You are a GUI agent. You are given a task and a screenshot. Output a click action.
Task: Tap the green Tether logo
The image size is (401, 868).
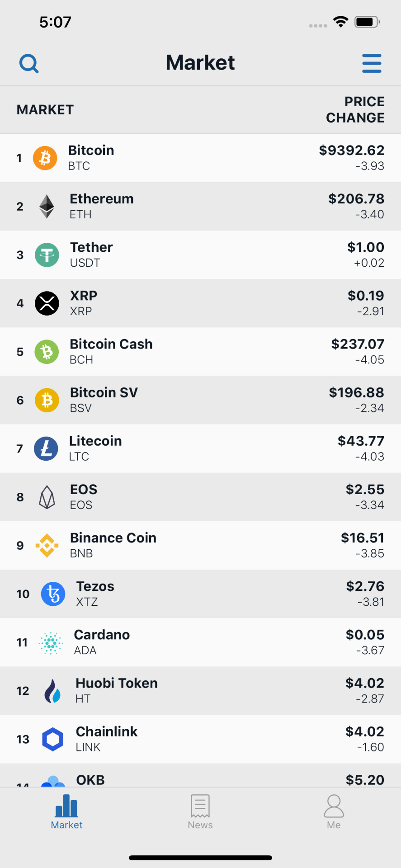tap(47, 255)
